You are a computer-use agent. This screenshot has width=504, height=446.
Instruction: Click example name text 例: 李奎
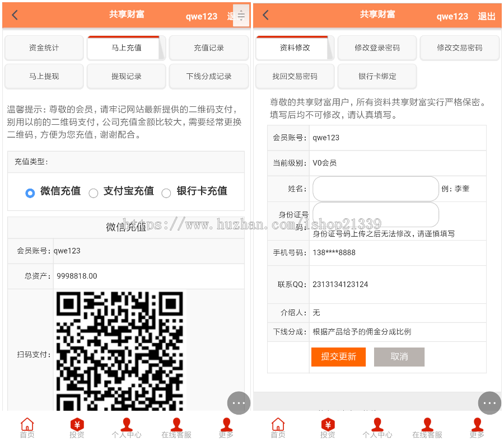(455, 189)
